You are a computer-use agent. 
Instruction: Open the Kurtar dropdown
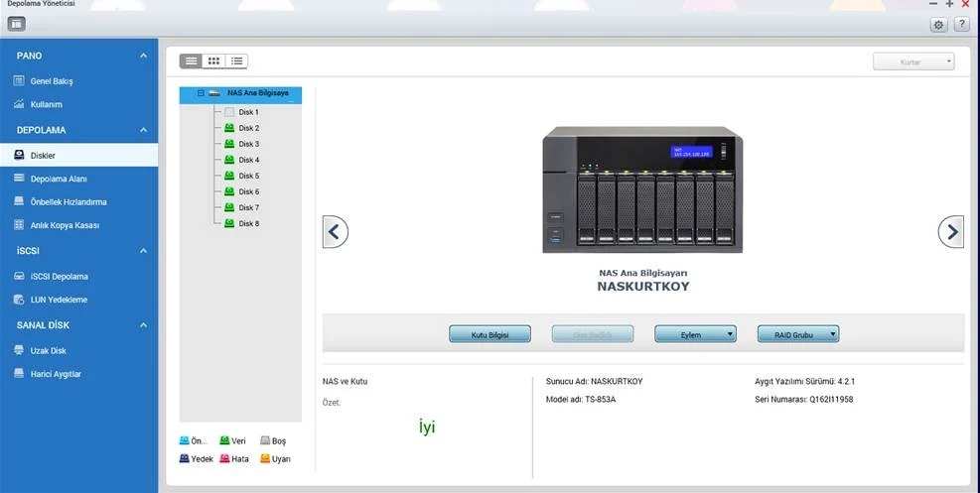(x=913, y=62)
